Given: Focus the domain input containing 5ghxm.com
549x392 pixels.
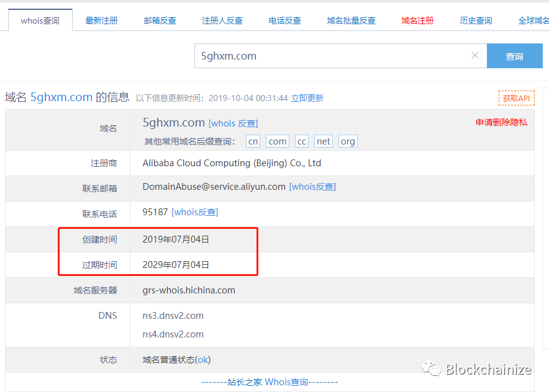Looking at the screenshot, I should (x=340, y=56).
